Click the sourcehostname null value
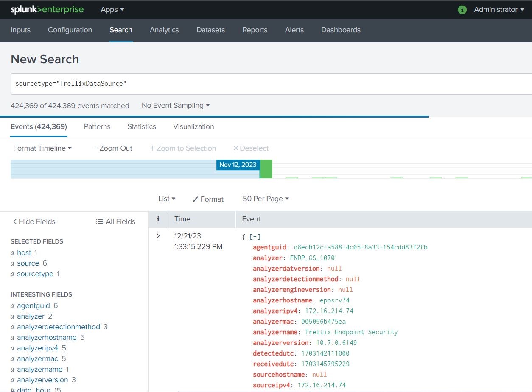 (x=319, y=375)
